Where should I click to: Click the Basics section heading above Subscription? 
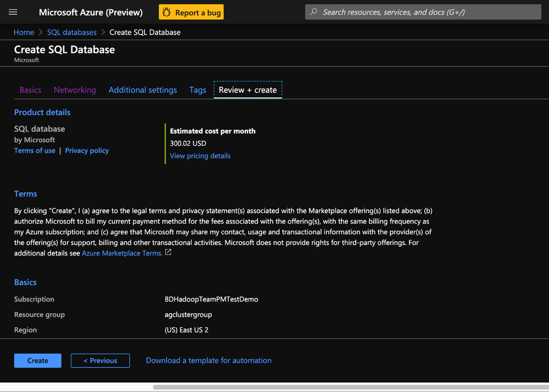coord(25,283)
